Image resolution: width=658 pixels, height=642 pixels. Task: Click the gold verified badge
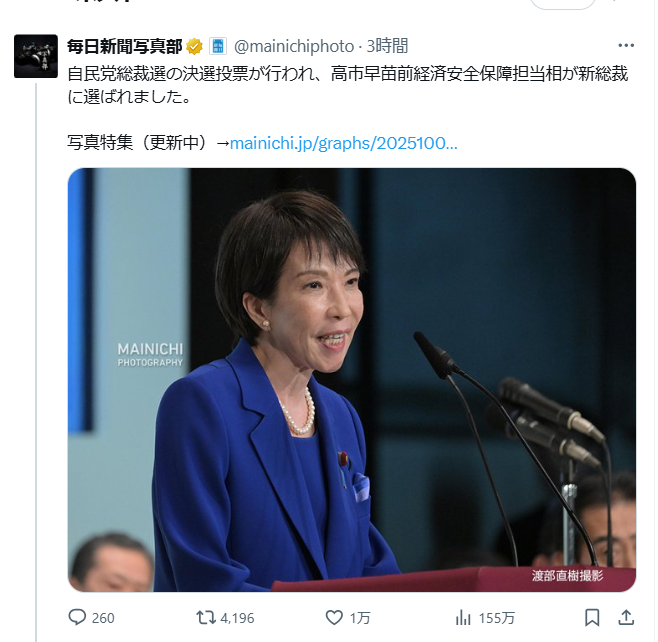[194, 46]
